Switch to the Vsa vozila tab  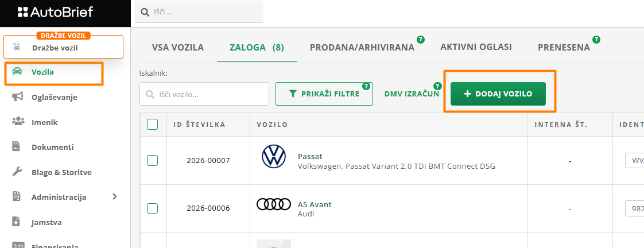point(178,48)
